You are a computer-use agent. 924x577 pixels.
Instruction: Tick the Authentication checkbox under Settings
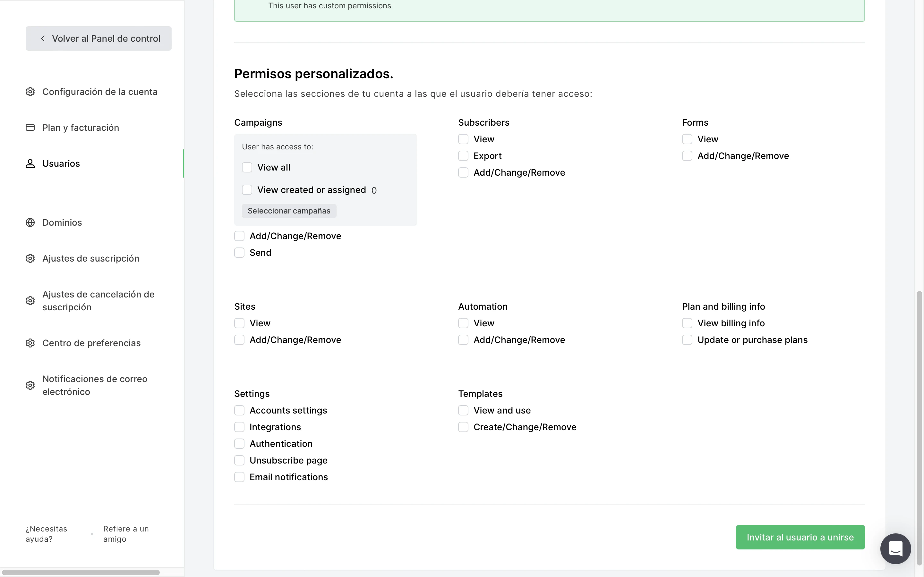coord(239,443)
